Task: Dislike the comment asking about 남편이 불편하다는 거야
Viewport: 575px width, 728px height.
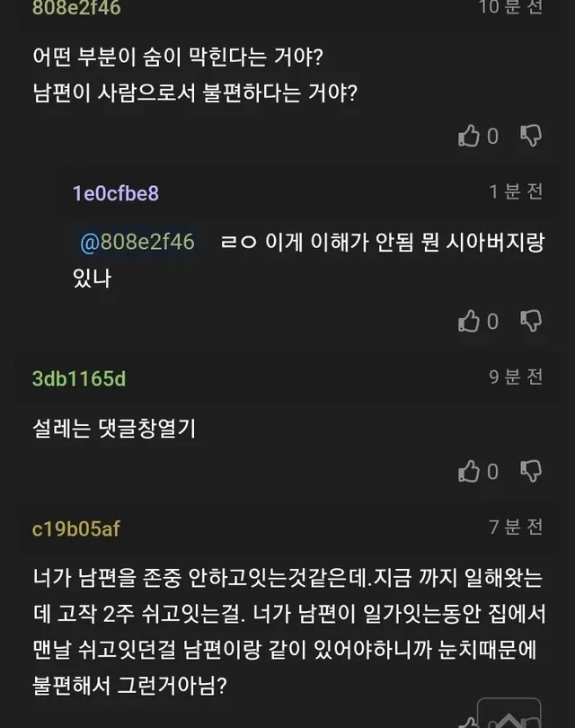Action: (x=532, y=137)
